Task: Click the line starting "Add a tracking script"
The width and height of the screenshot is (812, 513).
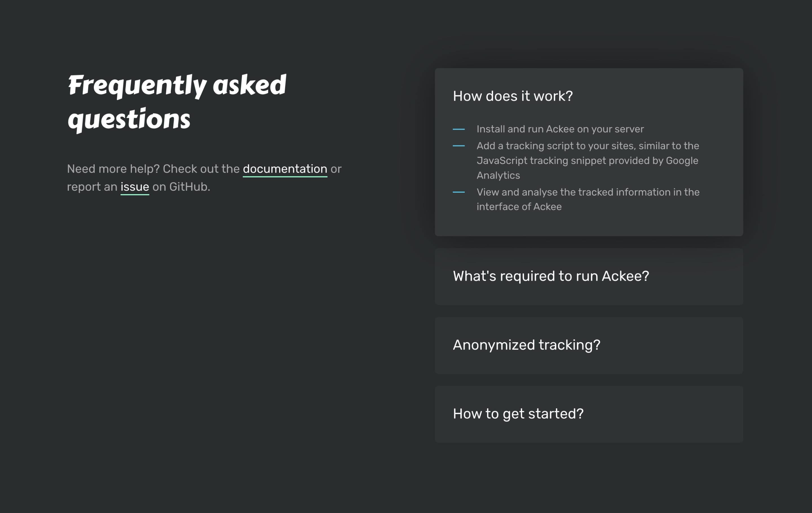Action: [x=588, y=146]
